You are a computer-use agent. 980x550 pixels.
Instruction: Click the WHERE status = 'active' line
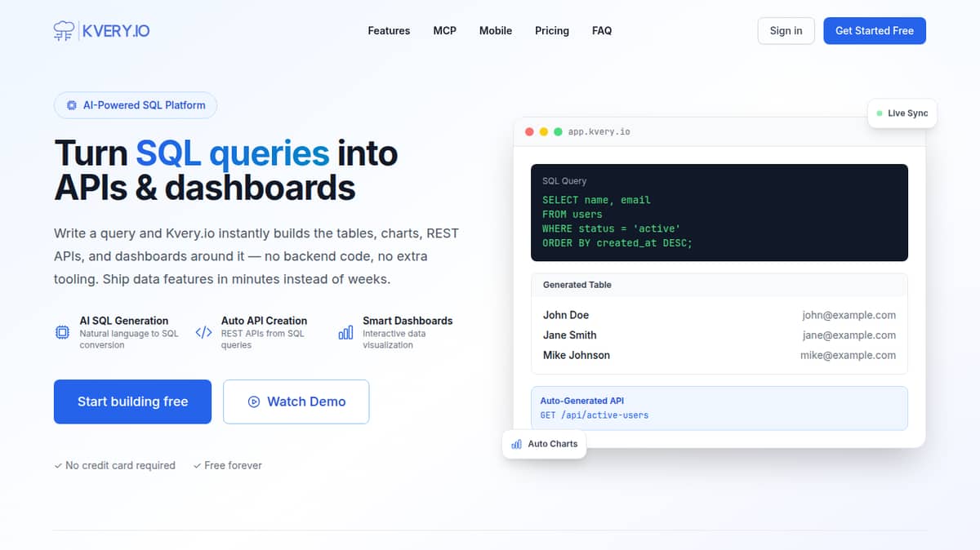click(612, 229)
